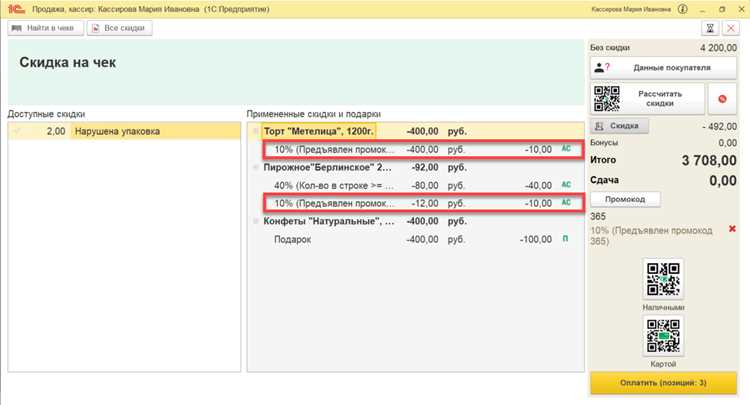Select Пирожное "Берлинское" row
Screen dimensions: 750x405
pyautogui.click(x=416, y=167)
